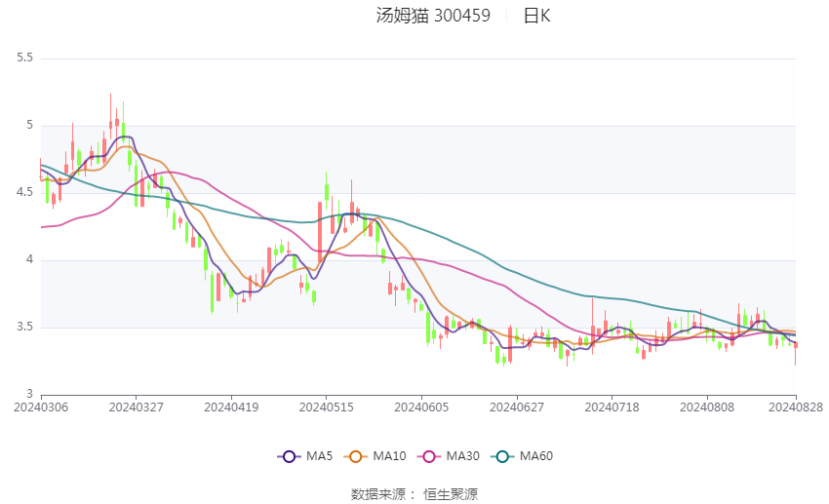Select the 20240828 x-axis date label
This screenshot has width=829, height=504.
(796, 407)
